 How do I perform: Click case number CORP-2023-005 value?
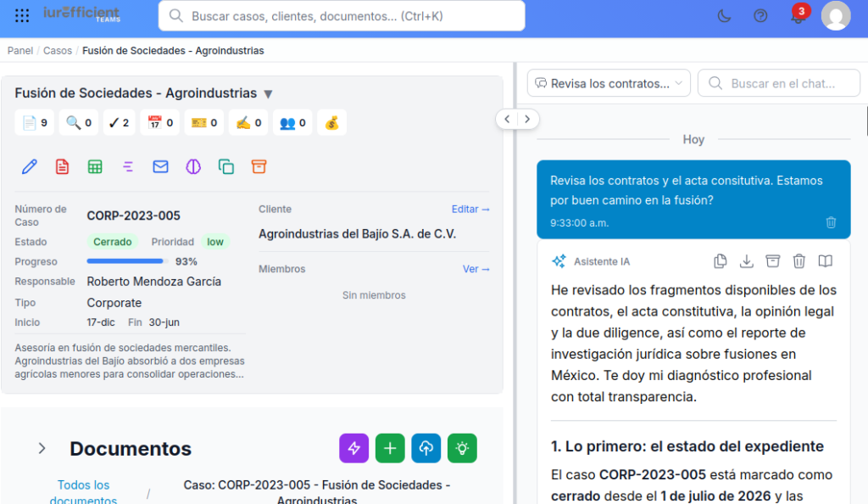pos(133,216)
